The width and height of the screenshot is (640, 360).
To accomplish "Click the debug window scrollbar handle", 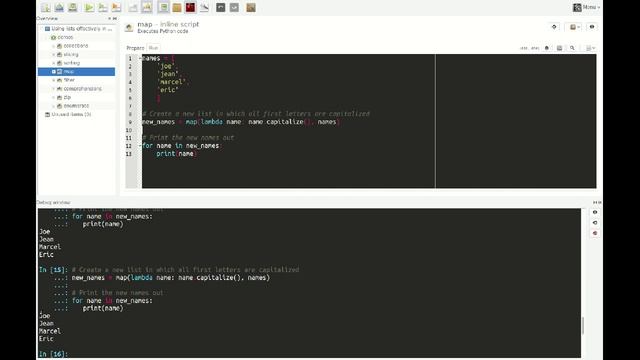I will [x=583, y=325].
